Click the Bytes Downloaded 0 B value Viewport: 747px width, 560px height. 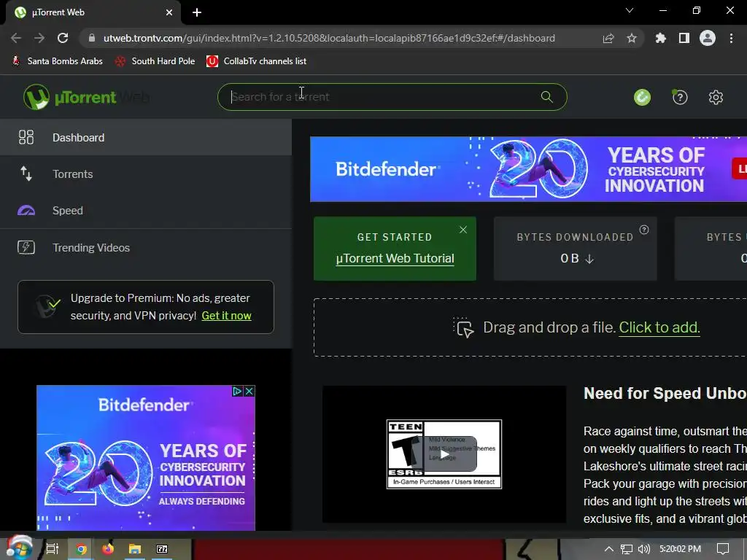point(570,259)
